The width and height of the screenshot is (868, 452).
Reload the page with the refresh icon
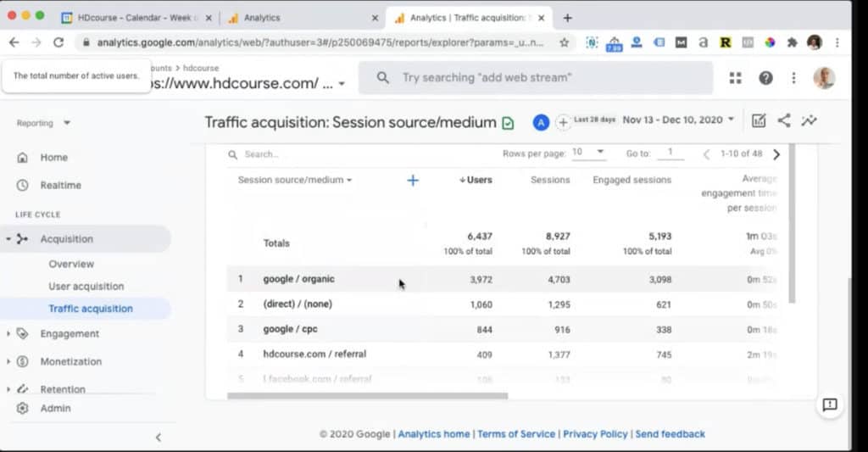[58, 42]
